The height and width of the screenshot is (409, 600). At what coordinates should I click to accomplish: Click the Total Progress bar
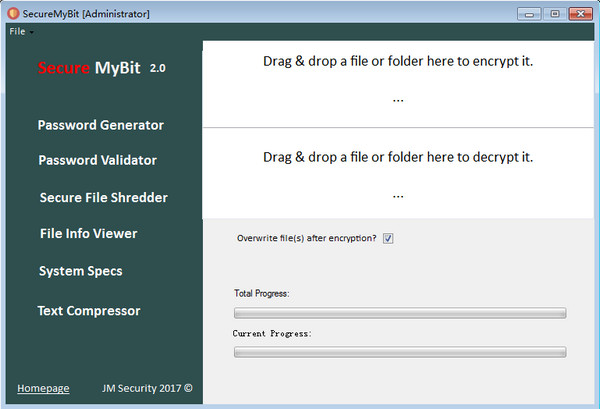[x=400, y=313]
